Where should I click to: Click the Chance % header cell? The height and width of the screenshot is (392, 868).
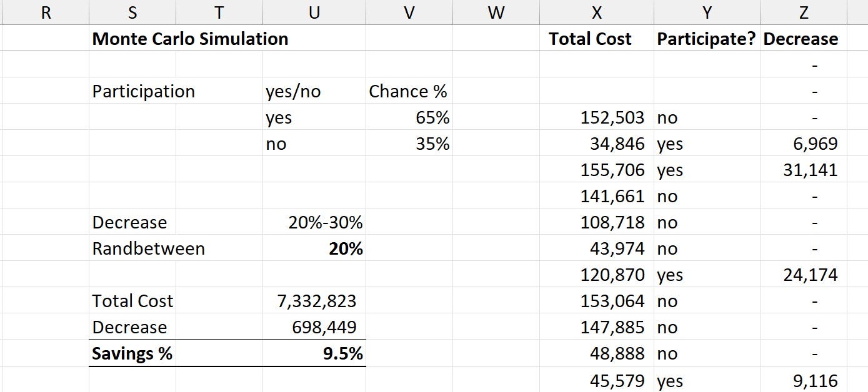409,91
